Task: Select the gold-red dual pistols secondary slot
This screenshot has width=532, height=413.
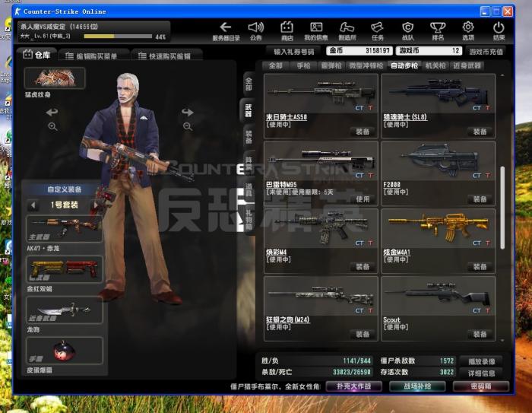Action: [x=64, y=269]
